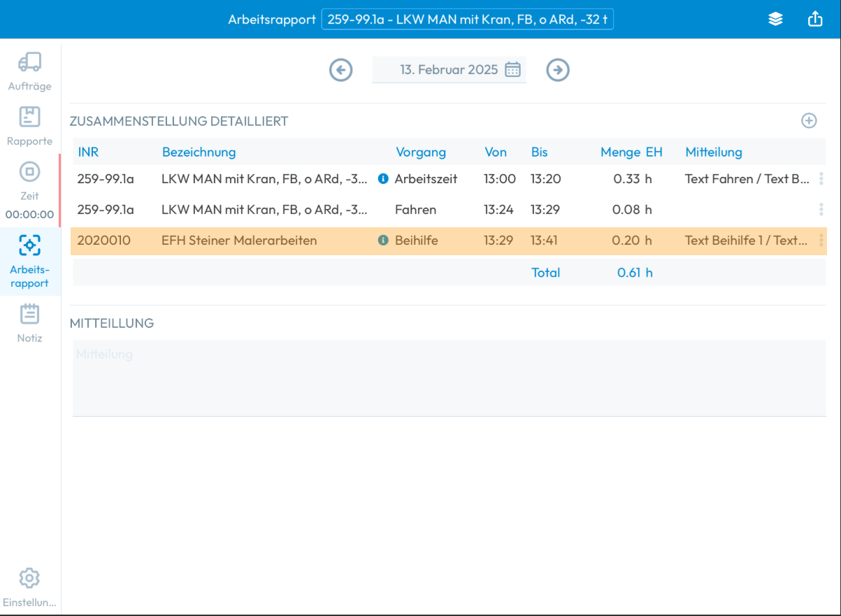The image size is (841, 616).
Task: Go to next day with right arrow
Action: (558, 70)
